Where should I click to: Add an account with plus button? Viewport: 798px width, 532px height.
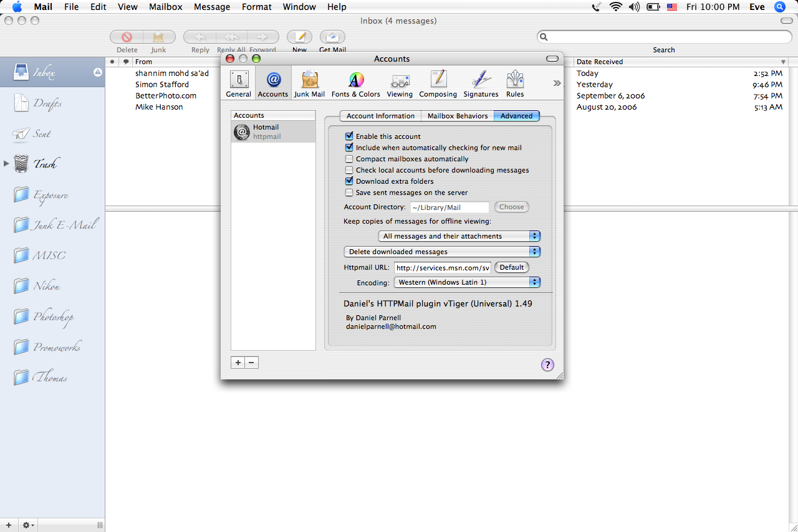(238, 363)
